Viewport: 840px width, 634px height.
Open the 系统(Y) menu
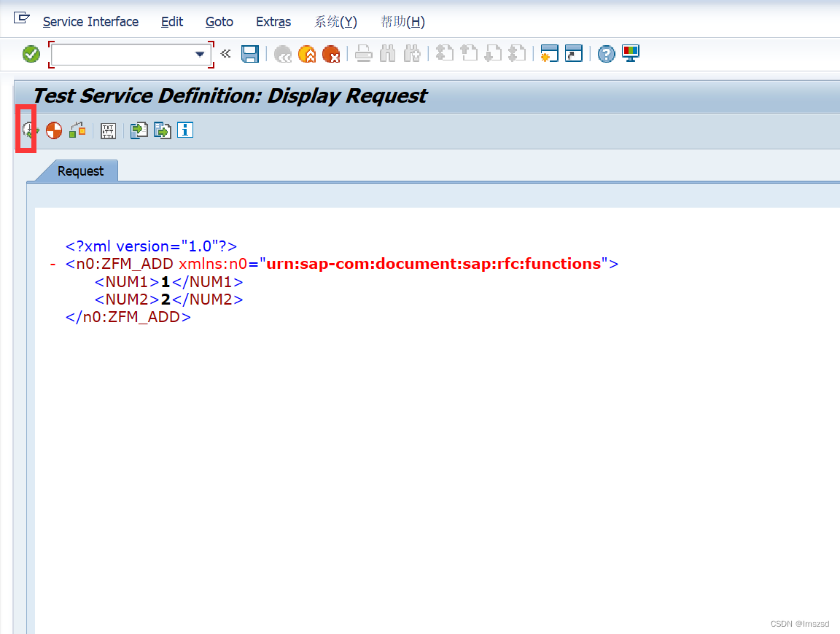pos(335,22)
